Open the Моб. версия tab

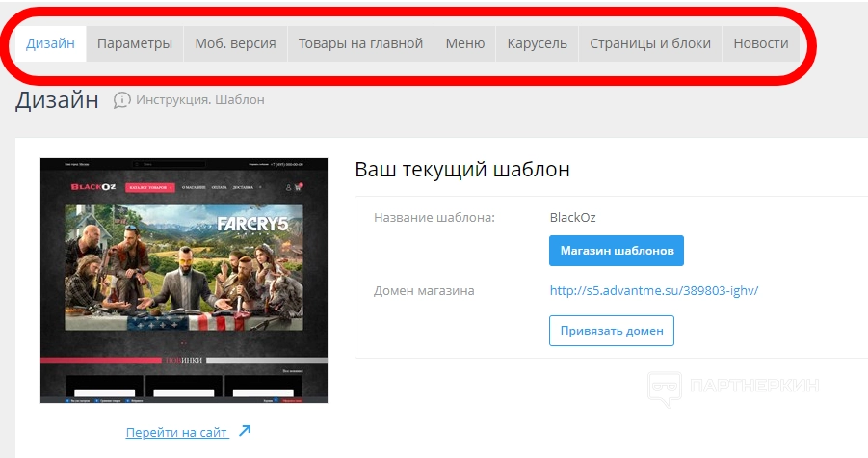pyautogui.click(x=235, y=43)
